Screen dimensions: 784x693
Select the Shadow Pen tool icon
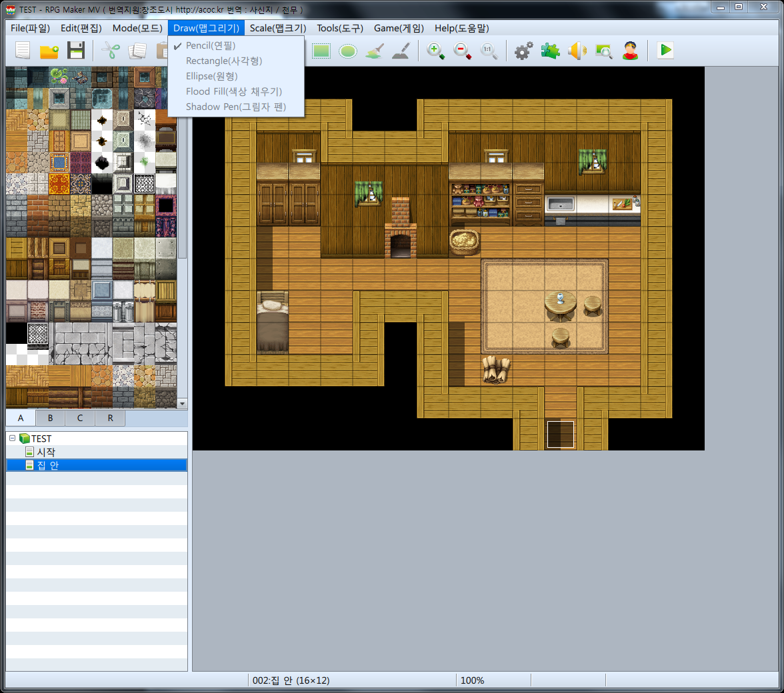pos(401,51)
